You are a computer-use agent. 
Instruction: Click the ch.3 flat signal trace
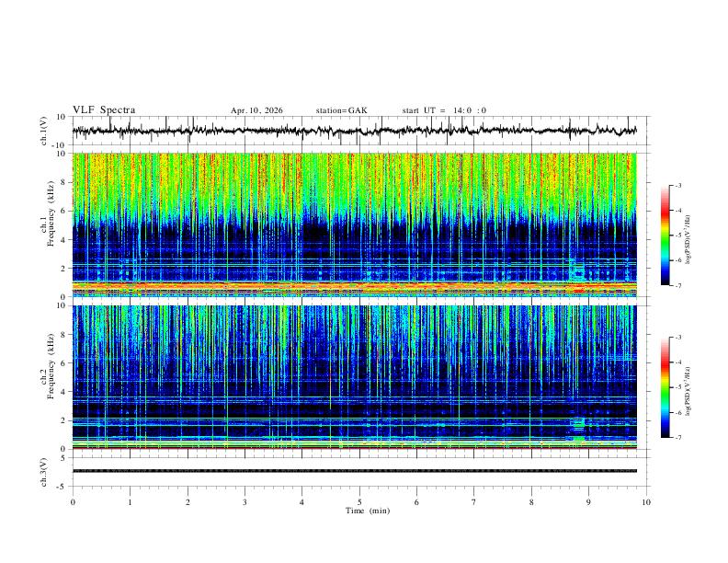(x=354, y=471)
